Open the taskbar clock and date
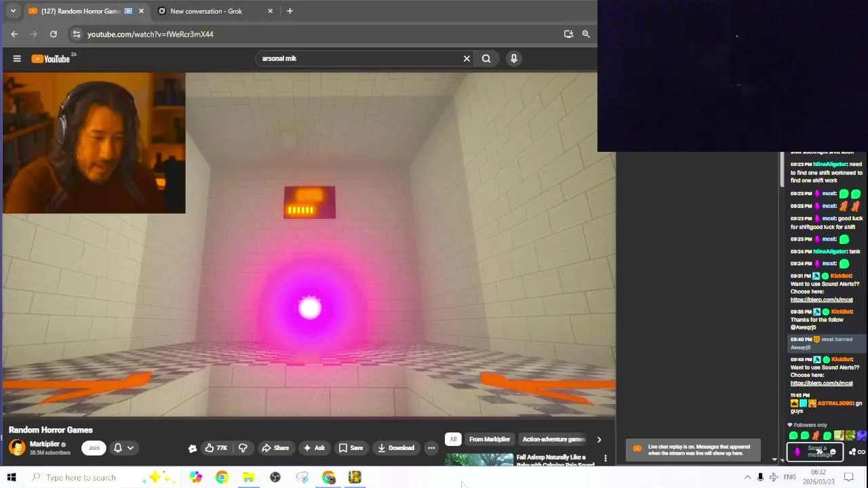 (x=818, y=476)
